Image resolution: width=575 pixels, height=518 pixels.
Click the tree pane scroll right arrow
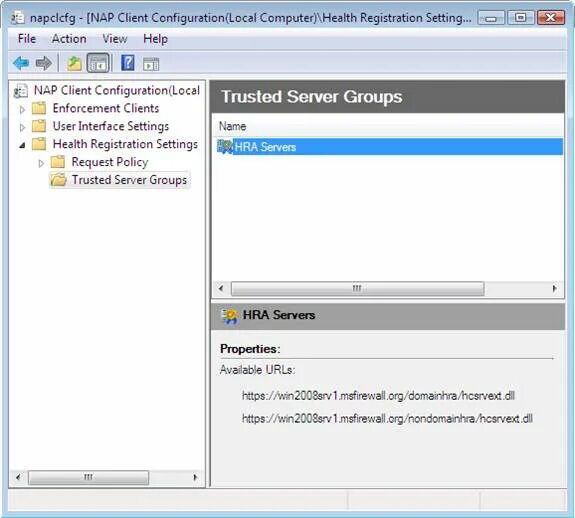tap(195, 477)
